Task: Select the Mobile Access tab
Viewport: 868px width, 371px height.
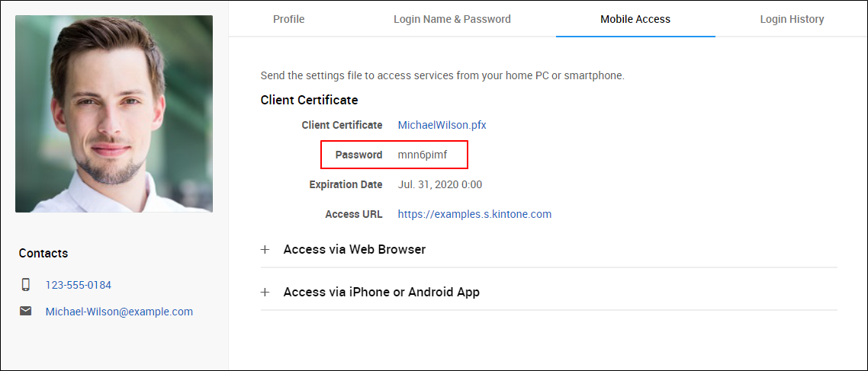Action: [x=635, y=19]
